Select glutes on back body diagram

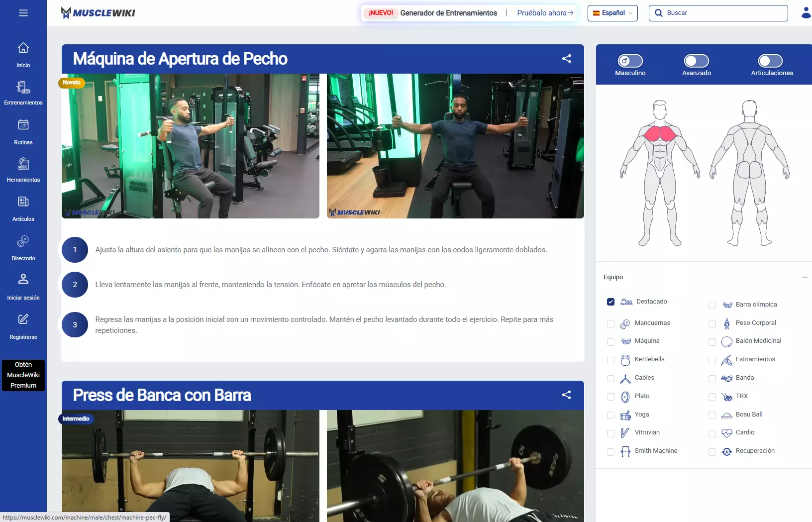click(749, 170)
